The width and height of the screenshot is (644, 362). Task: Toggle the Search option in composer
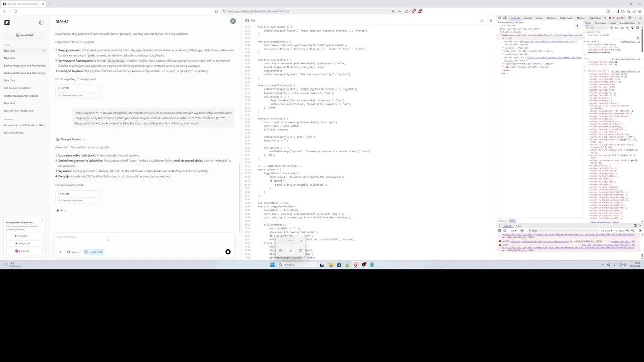point(73,252)
